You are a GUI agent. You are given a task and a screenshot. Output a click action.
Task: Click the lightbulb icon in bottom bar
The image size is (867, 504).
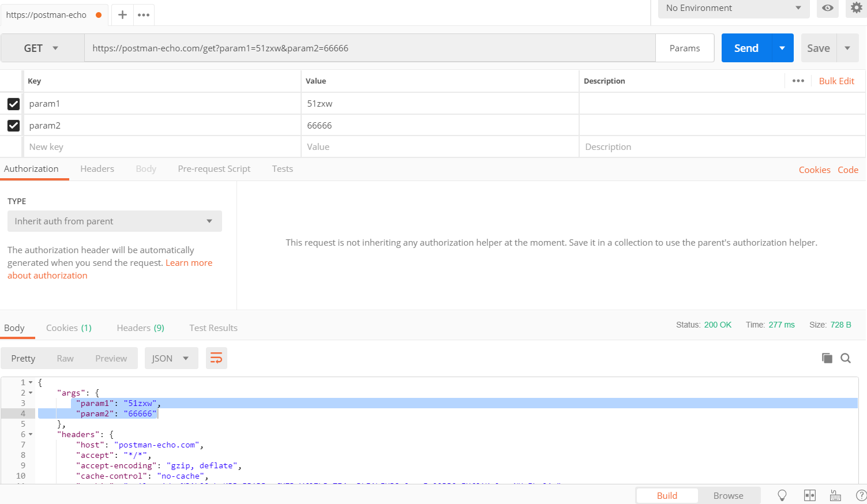point(782,495)
